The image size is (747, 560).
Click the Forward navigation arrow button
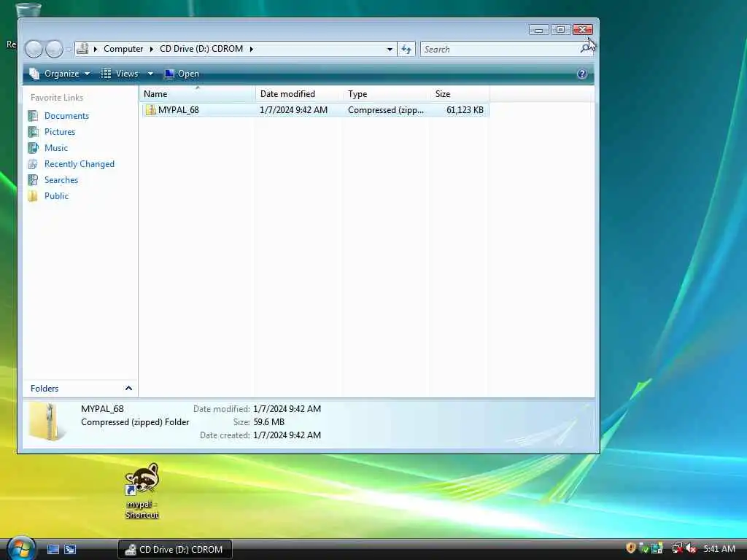pyautogui.click(x=54, y=49)
